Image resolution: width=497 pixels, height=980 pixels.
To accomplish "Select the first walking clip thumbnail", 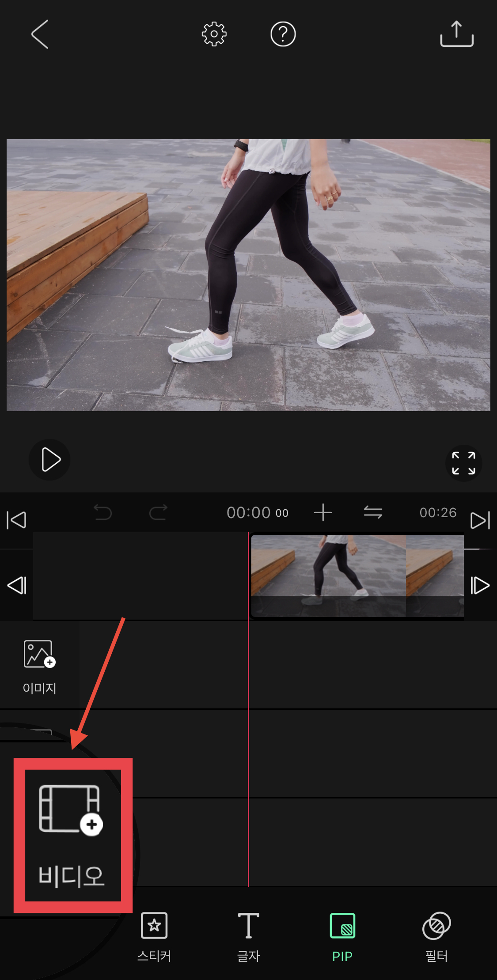I will [x=328, y=575].
